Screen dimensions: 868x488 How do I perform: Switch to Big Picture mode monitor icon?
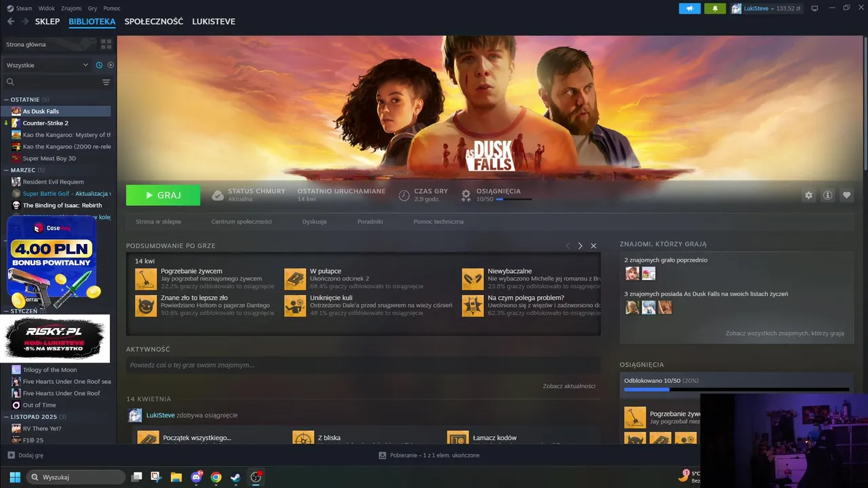[x=814, y=8]
